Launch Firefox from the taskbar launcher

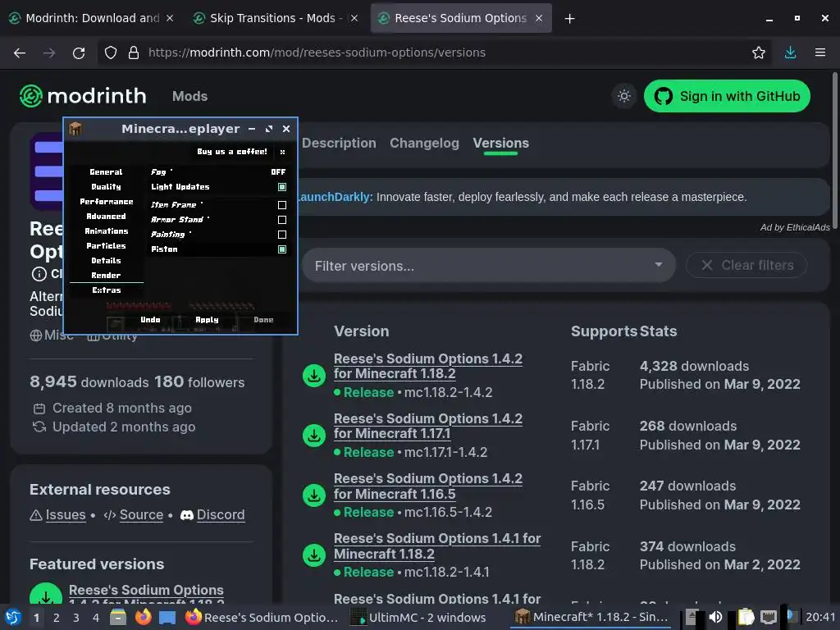[143, 617]
